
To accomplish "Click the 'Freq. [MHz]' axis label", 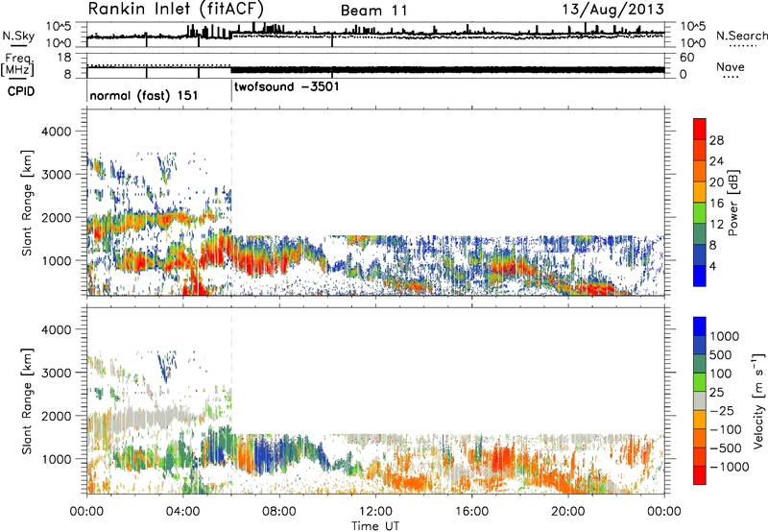I will [x=17, y=65].
